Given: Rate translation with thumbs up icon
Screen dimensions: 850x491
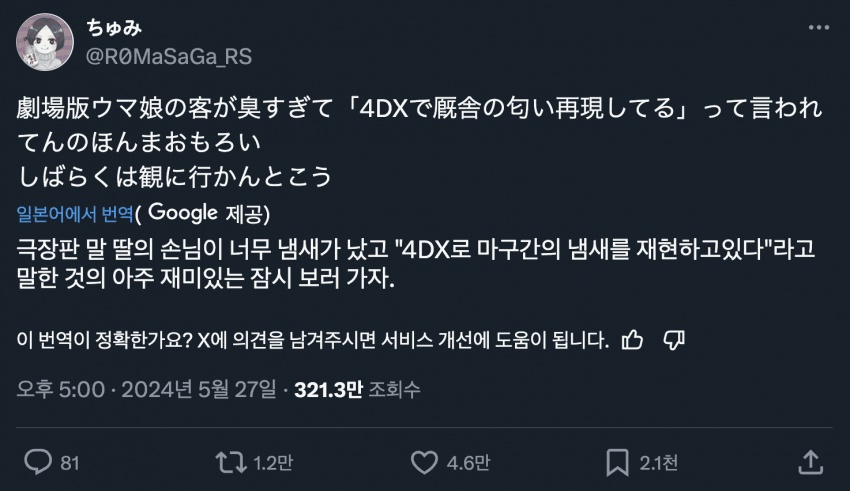Looking at the screenshot, I should pyautogui.click(x=632, y=340).
